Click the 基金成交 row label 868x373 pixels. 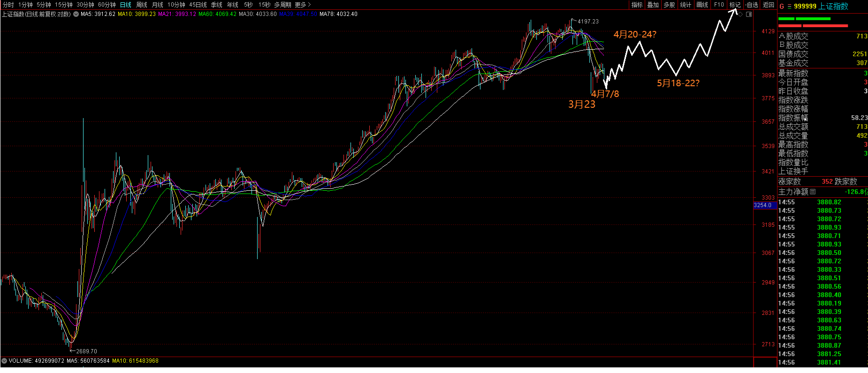pyautogui.click(x=793, y=63)
